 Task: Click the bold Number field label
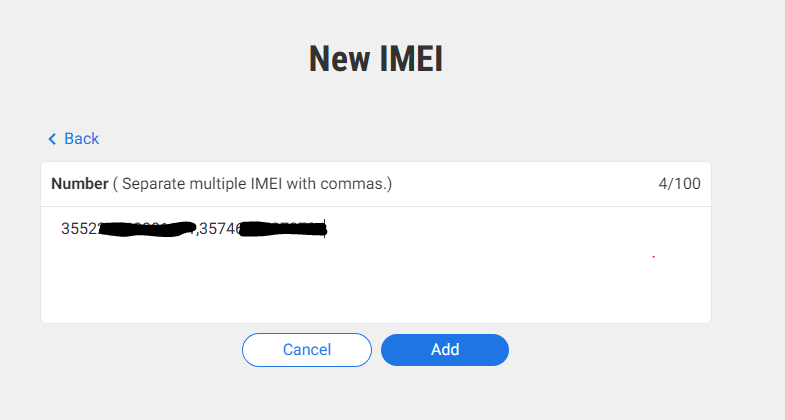(79, 184)
